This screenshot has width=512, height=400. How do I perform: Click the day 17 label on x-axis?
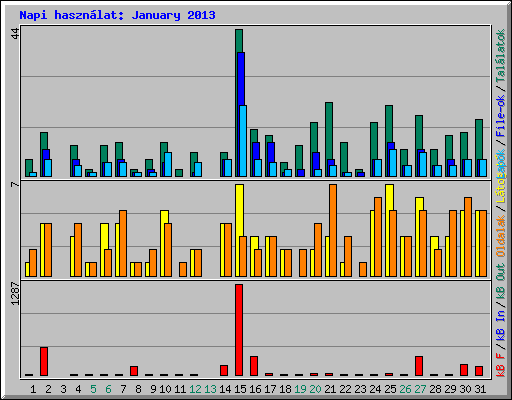270,389
